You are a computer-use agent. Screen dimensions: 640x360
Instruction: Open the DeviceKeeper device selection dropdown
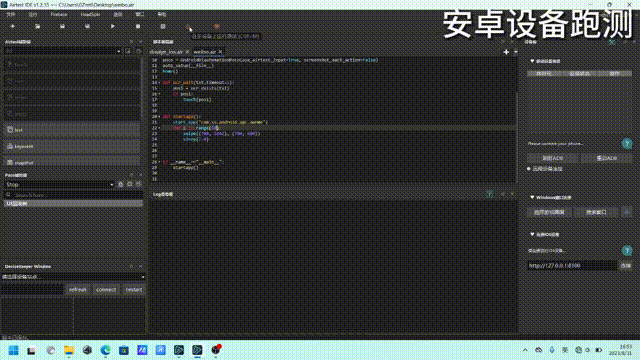point(73,277)
